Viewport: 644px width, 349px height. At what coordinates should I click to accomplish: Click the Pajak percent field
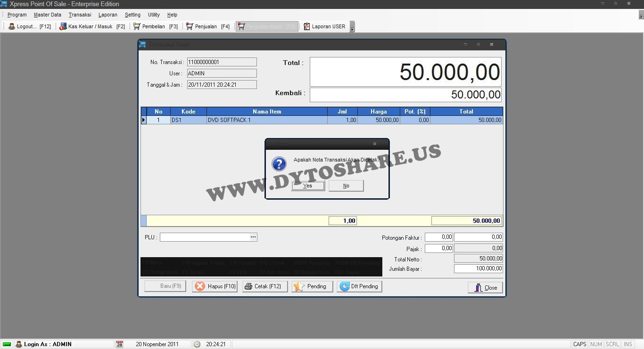(x=439, y=248)
